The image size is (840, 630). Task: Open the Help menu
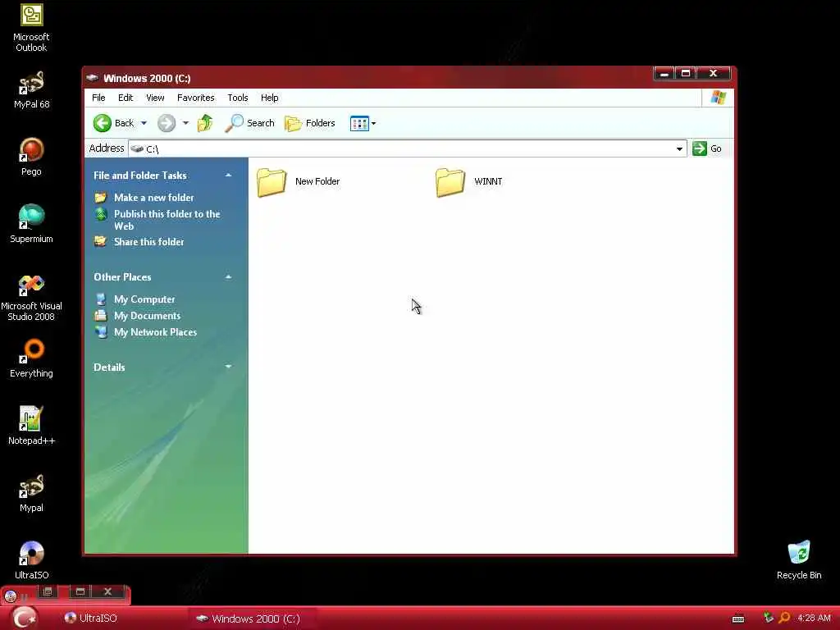pyautogui.click(x=269, y=98)
